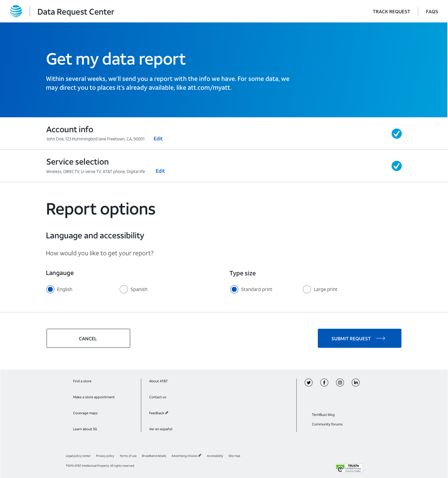Click the Service selection blue checkmark icon
The image size is (448, 478).
396,166
